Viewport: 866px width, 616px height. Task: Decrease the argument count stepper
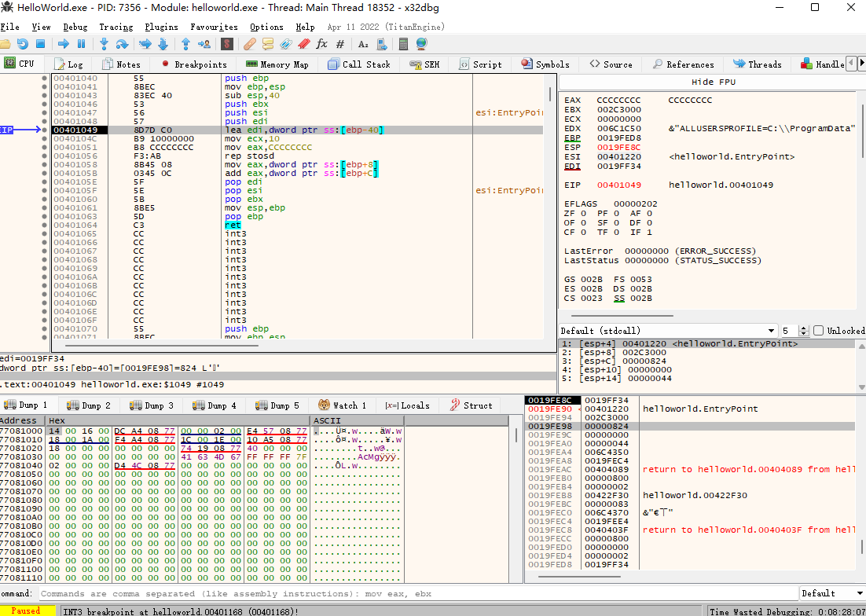[x=804, y=333]
